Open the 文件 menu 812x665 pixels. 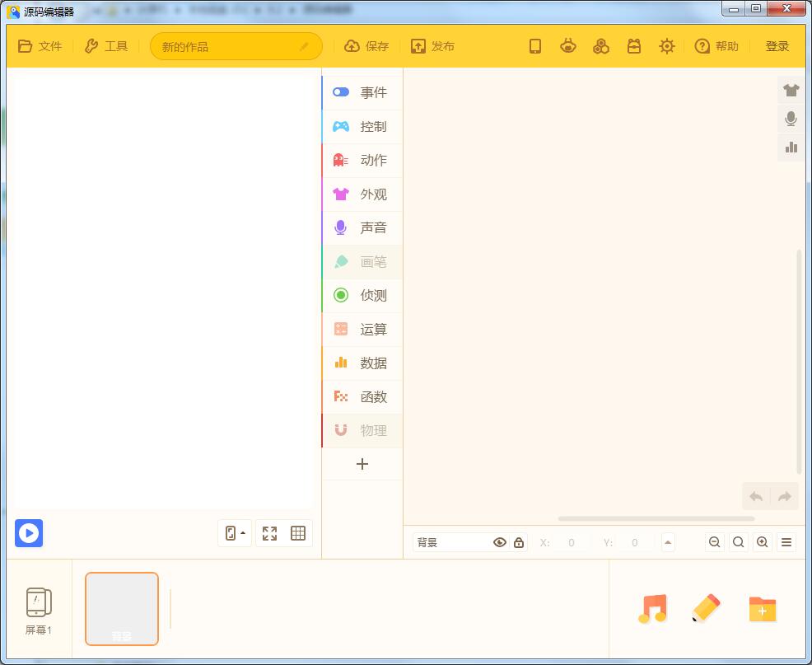(x=40, y=46)
